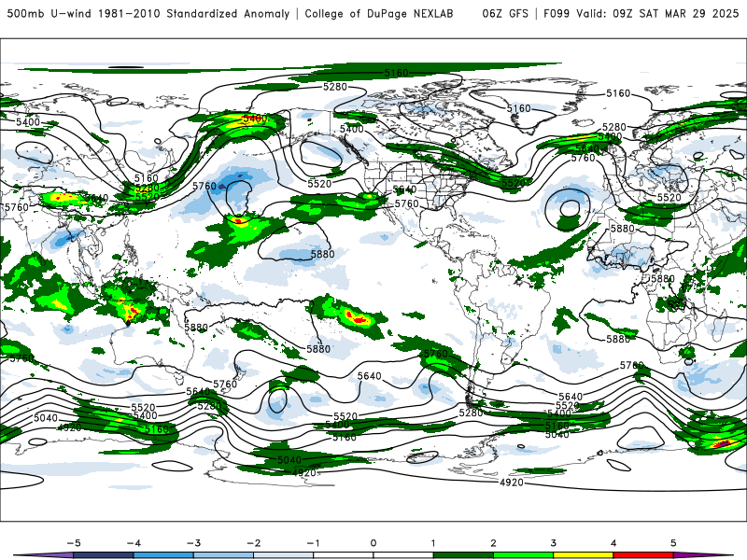Select the red swatch between 4 and 5
This screenshot has height=560, width=747.
pyautogui.click(x=643, y=555)
